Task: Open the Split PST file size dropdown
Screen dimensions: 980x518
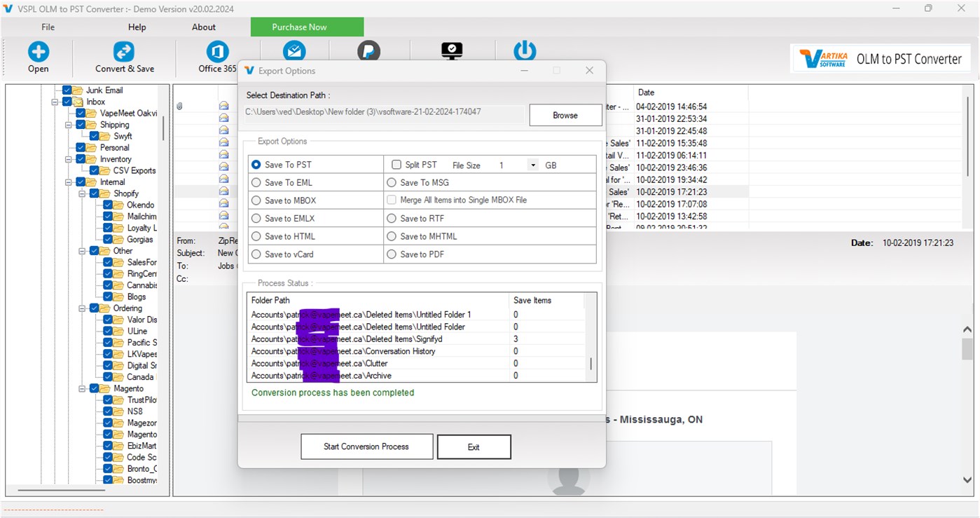Action: point(532,164)
